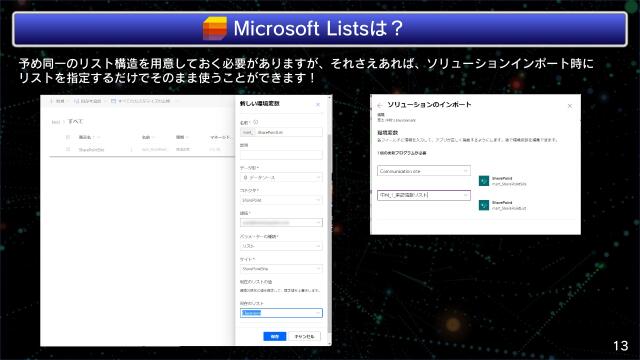Viewport: 640px width, 360px height.
Task: Open the 接続 dropdown with the blurred value
Action: point(281,223)
